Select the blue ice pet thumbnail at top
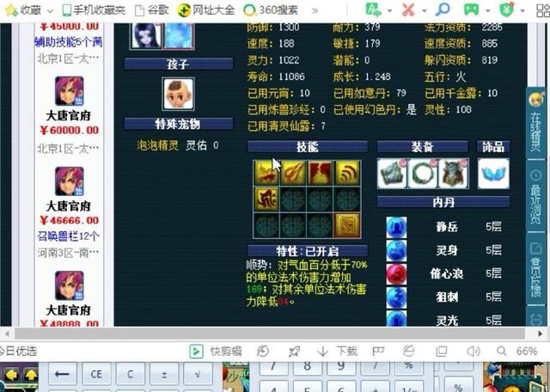This screenshot has height=392, width=550. point(179,36)
